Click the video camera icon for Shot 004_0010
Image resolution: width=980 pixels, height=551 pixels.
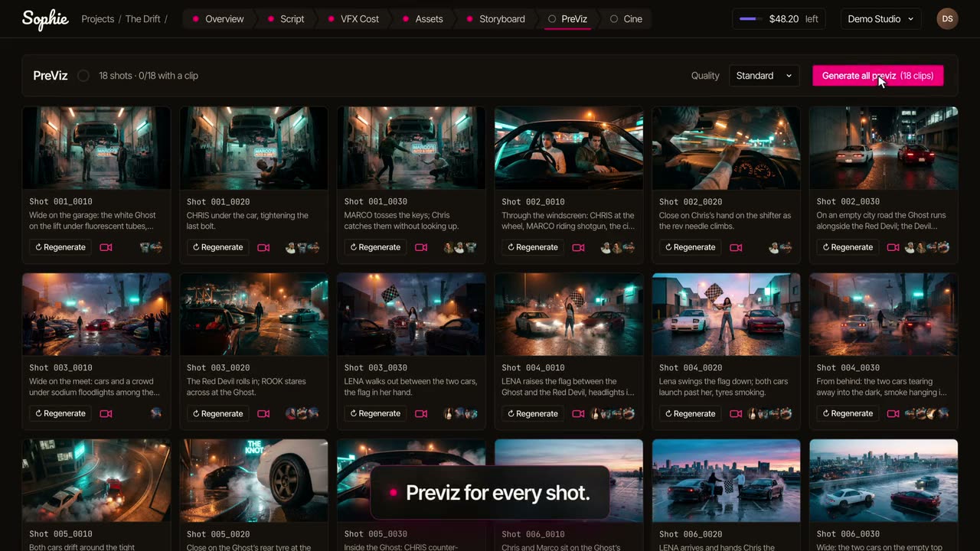[x=578, y=413]
